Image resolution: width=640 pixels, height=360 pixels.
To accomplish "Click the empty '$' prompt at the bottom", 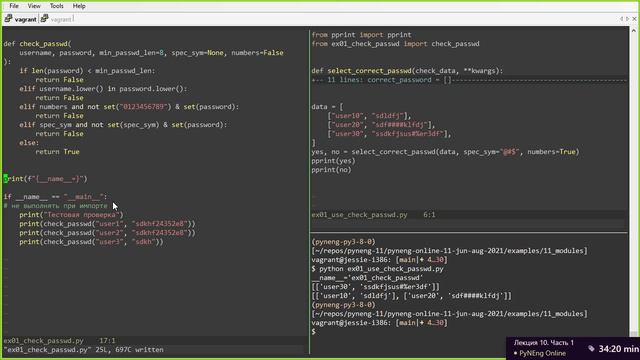I will point(313,331).
